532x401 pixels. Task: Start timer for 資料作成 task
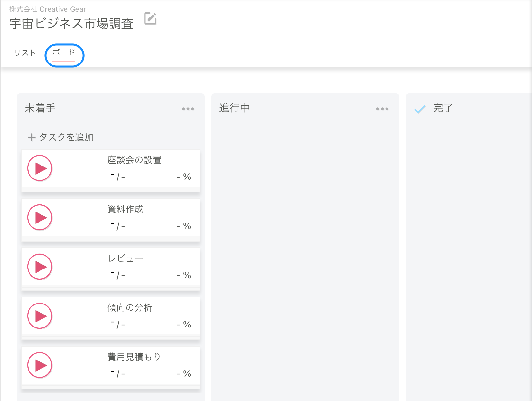click(x=40, y=218)
